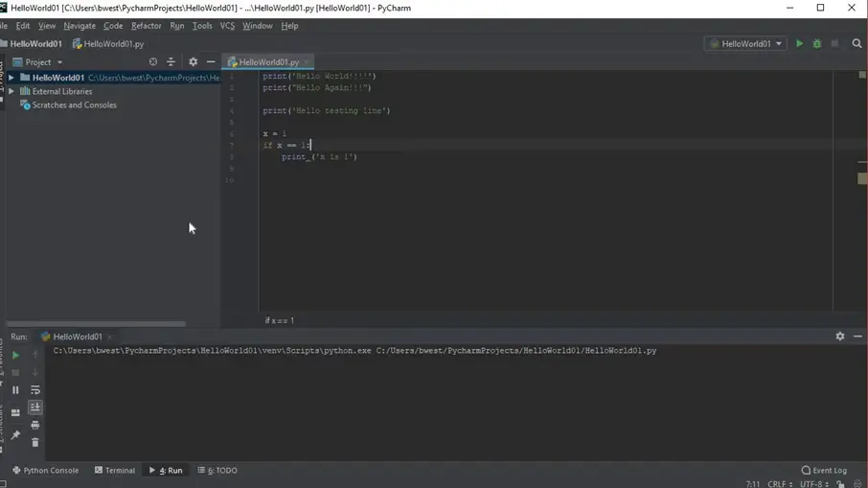Viewport: 868px width, 488px height.
Task: Hide the Run tool window
Action: 857,337
